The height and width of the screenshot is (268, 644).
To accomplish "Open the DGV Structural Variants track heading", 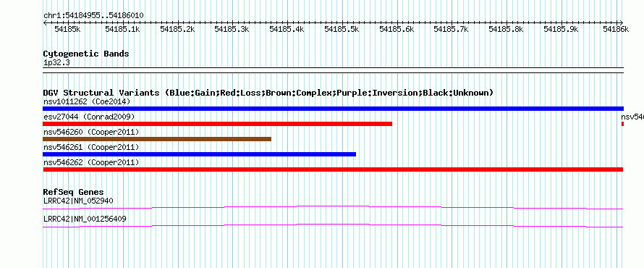I will [268, 93].
